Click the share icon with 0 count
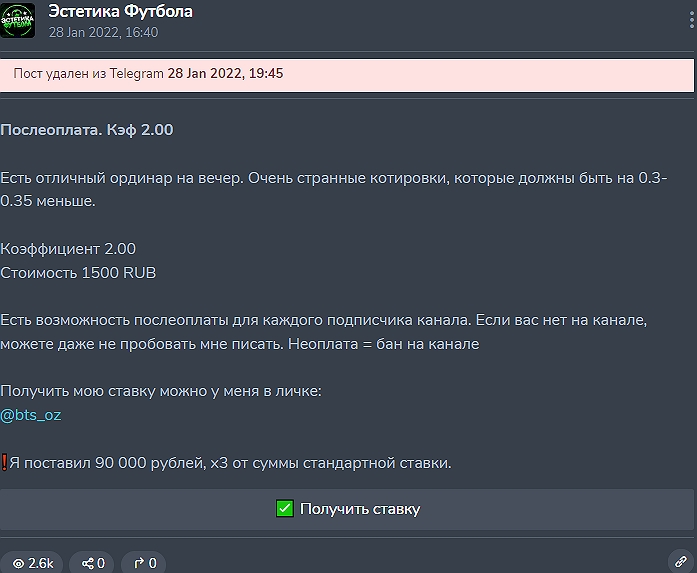Image resolution: width=697 pixels, height=573 pixels. [88, 563]
